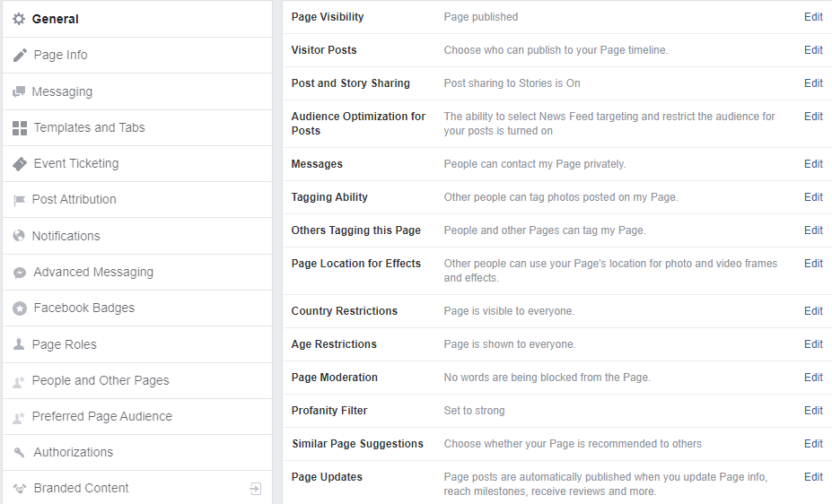The image size is (832, 504).
Task: Edit the Country Restrictions setting
Action: pyautogui.click(x=813, y=311)
